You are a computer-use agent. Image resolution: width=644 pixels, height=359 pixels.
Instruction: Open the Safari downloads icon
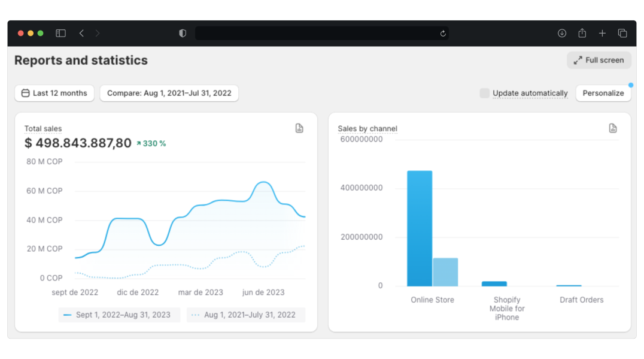tap(562, 34)
